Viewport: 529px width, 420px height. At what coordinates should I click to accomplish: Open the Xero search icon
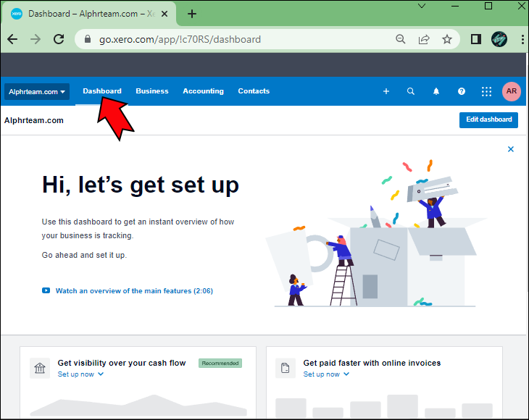pos(411,91)
